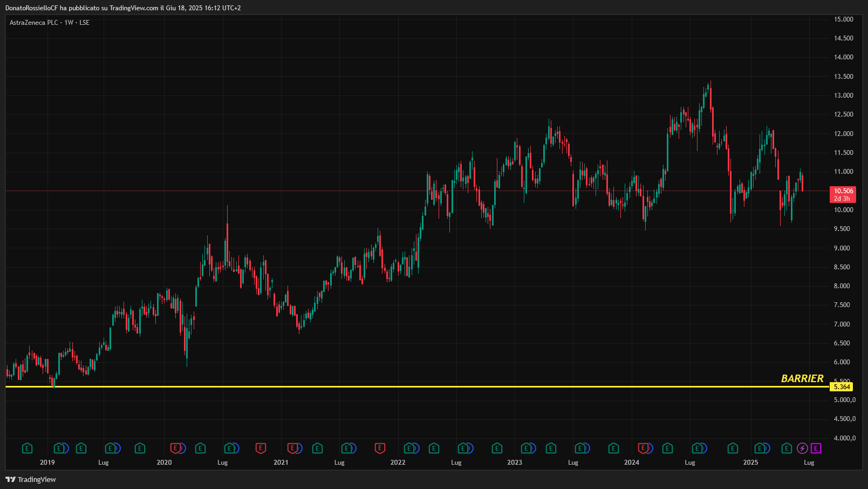Viewport: 868px width, 489px height.
Task: Click the magenta square E marker
Action: [816, 449]
